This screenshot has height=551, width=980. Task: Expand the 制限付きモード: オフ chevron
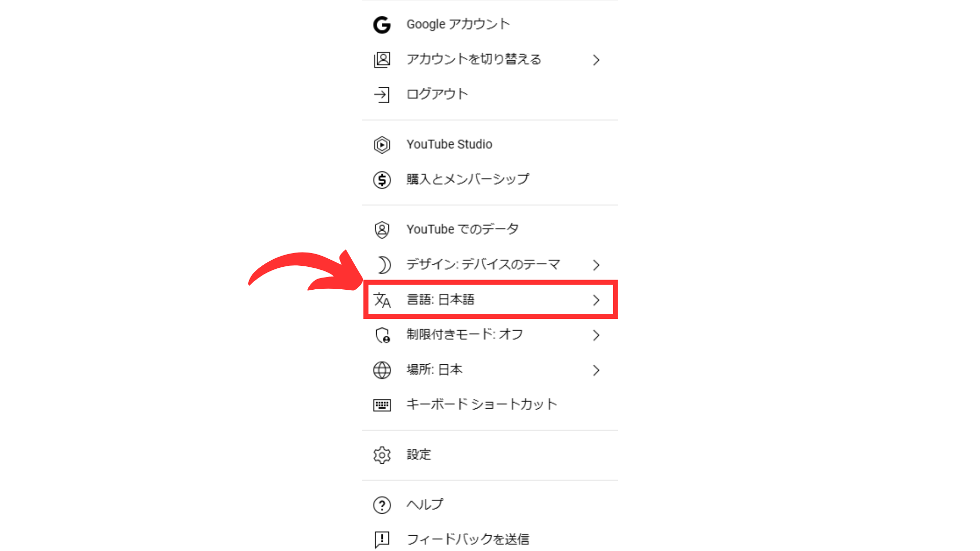[x=596, y=335]
